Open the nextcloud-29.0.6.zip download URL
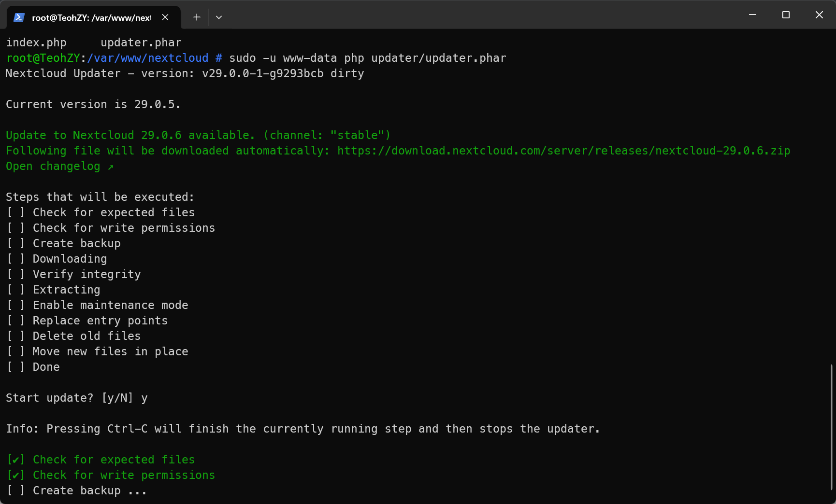The width and height of the screenshot is (836, 504). [x=563, y=151]
